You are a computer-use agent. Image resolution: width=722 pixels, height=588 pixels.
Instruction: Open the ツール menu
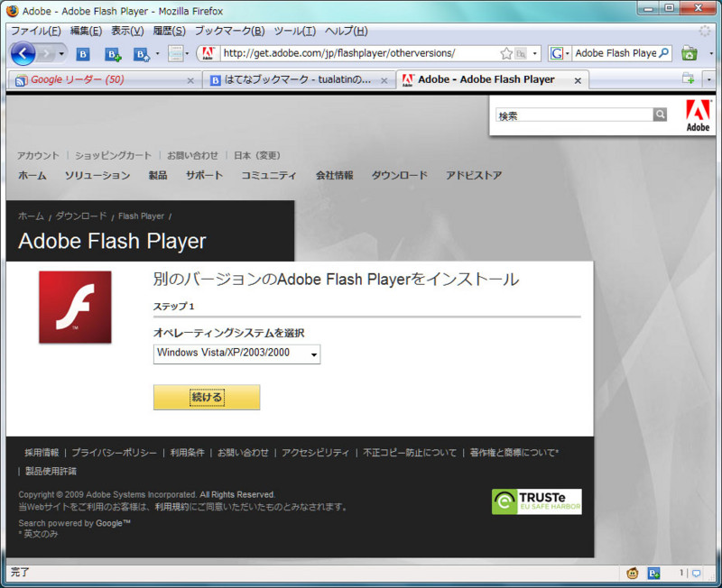coord(295,32)
